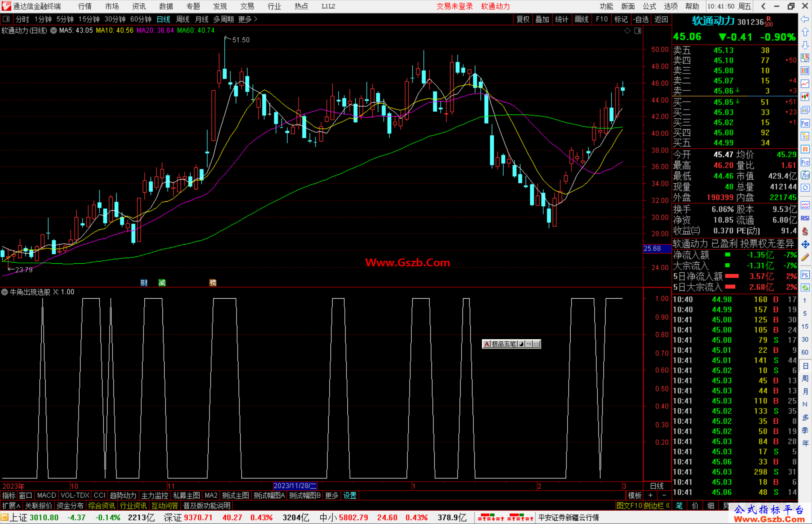The width and height of the screenshot is (812, 524).
Task: Click the F10 info icon in the right sidebar
Action: tap(805, 123)
